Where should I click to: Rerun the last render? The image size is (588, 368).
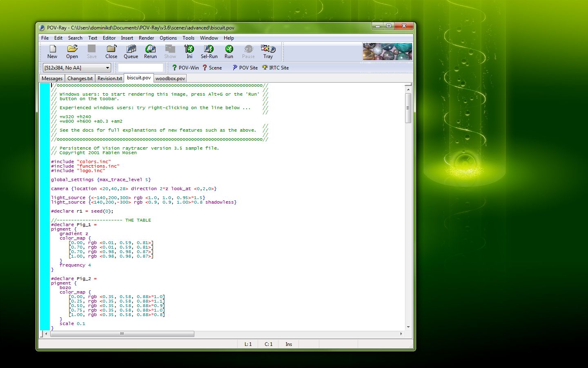tap(150, 52)
